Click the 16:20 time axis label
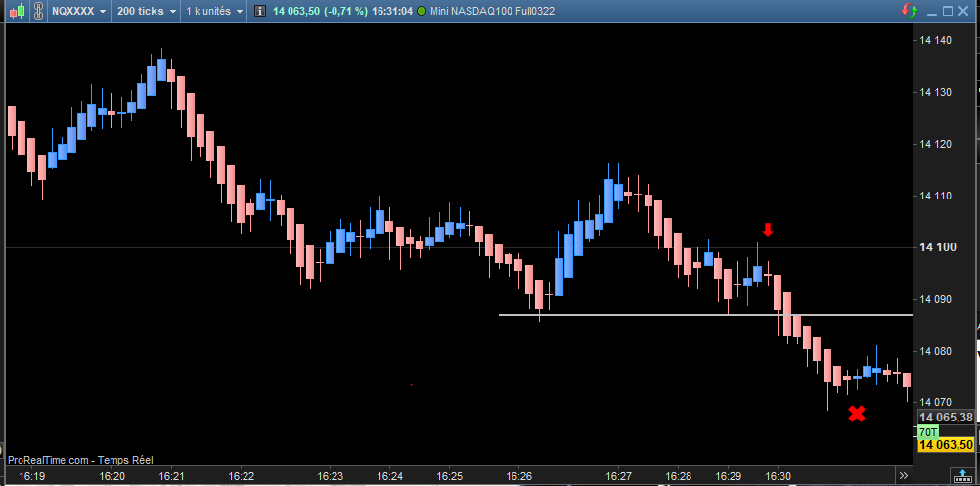This screenshot has height=486, width=980. point(111,476)
